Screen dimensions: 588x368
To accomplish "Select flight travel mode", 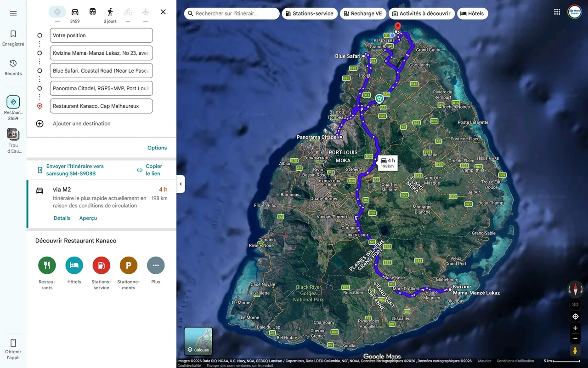I will 145,12.
